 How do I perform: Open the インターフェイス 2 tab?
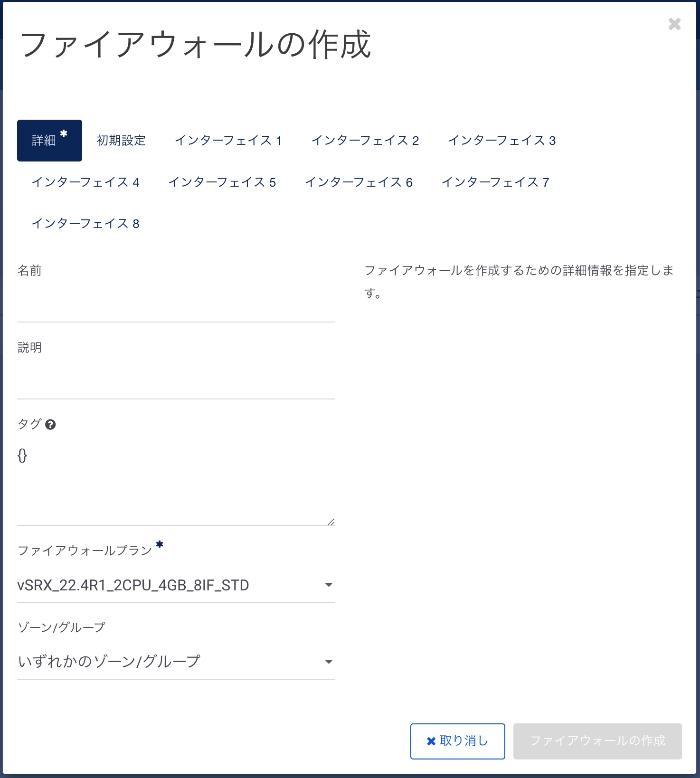pos(365,141)
